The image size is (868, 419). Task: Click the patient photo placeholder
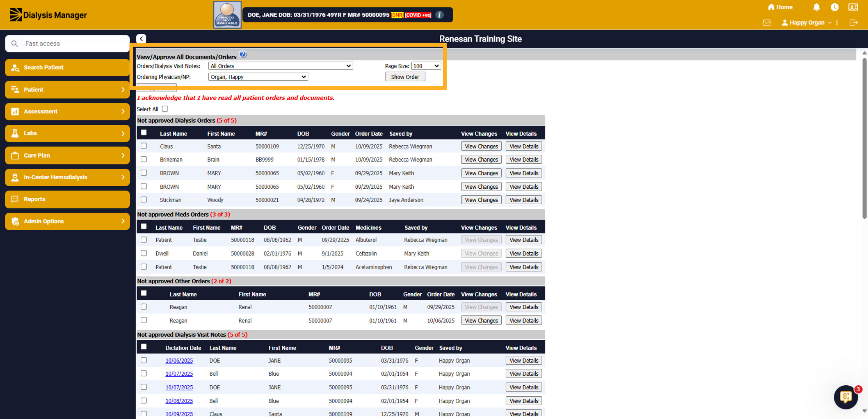pyautogui.click(x=227, y=15)
